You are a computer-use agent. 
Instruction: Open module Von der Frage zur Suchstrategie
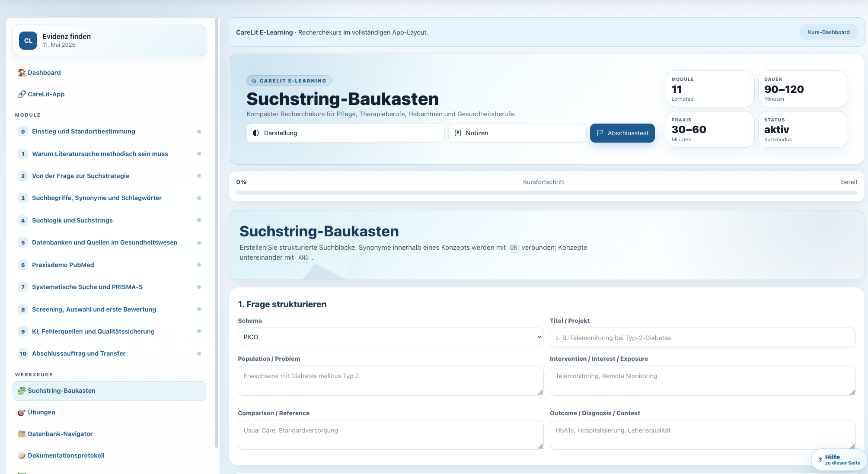pos(109,176)
